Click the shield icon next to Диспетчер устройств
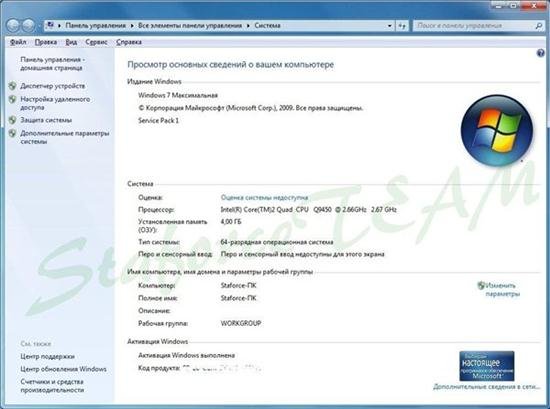The image size is (550, 409). (12, 86)
